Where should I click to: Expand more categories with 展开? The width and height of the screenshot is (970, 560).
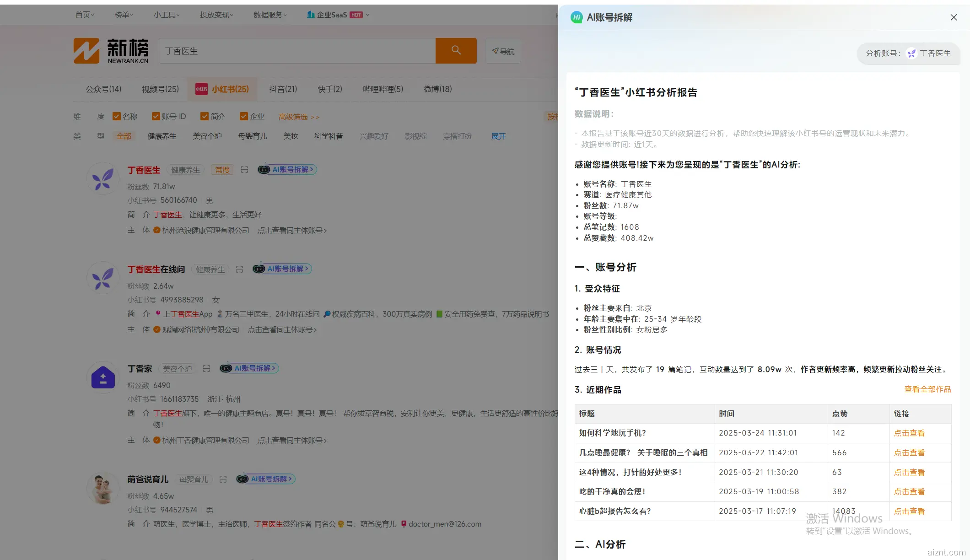(498, 136)
